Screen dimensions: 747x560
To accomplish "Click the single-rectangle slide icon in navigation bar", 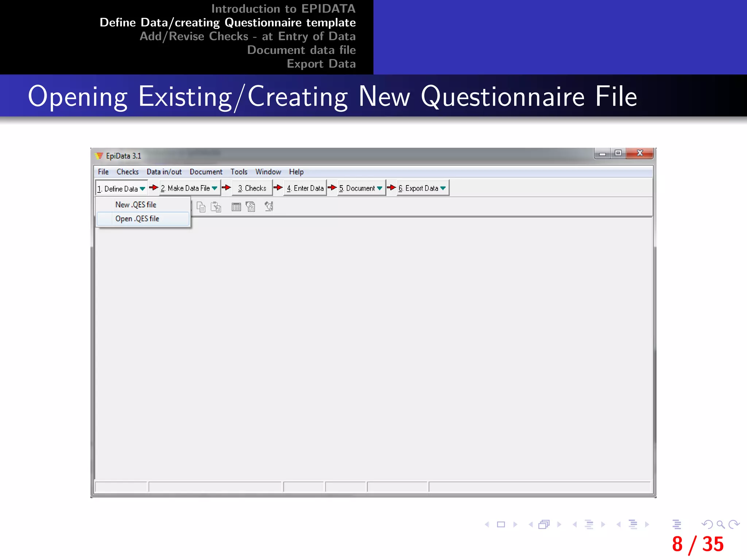I will 501,524.
